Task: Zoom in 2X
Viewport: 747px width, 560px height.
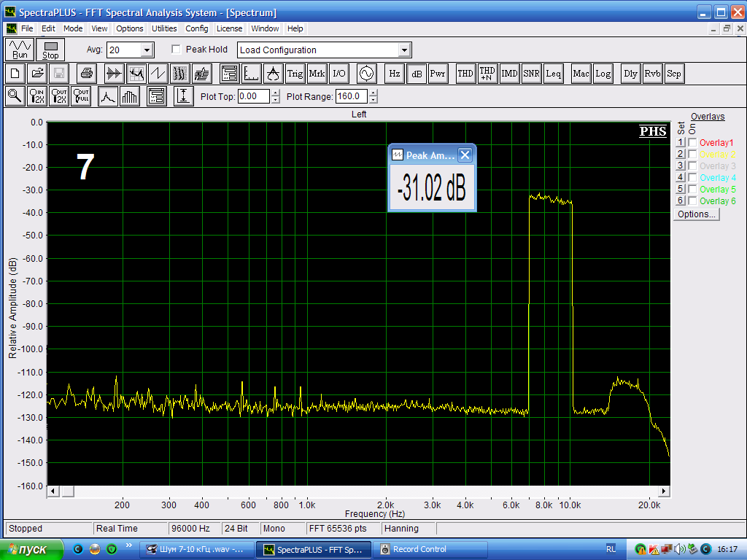Action: click(37, 96)
